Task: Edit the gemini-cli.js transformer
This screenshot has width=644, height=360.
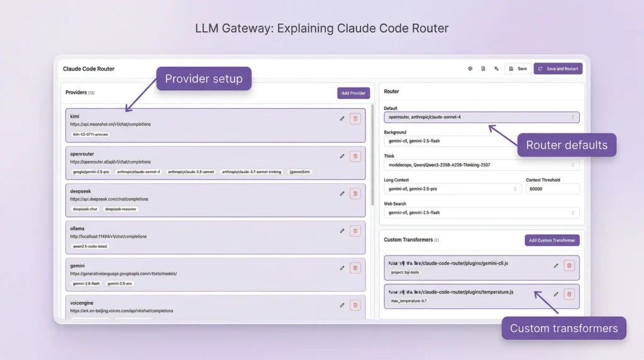Action: (x=556, y=266)
